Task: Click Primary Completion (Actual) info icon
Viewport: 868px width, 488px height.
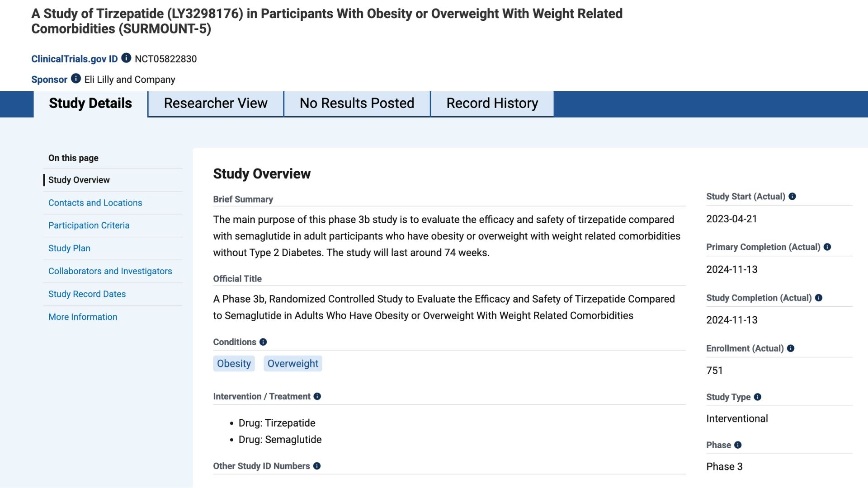Action: (x=827, y=247)
